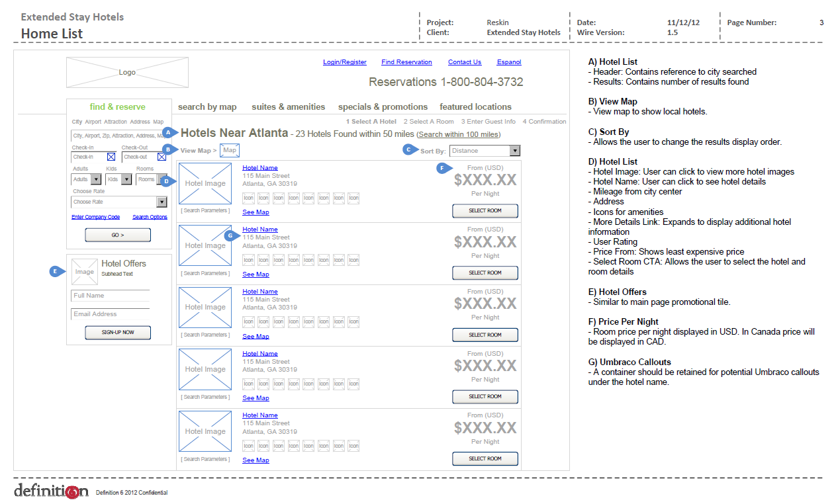Click See Map for the third hotel

pyautogui.click(x=256, y=337)
